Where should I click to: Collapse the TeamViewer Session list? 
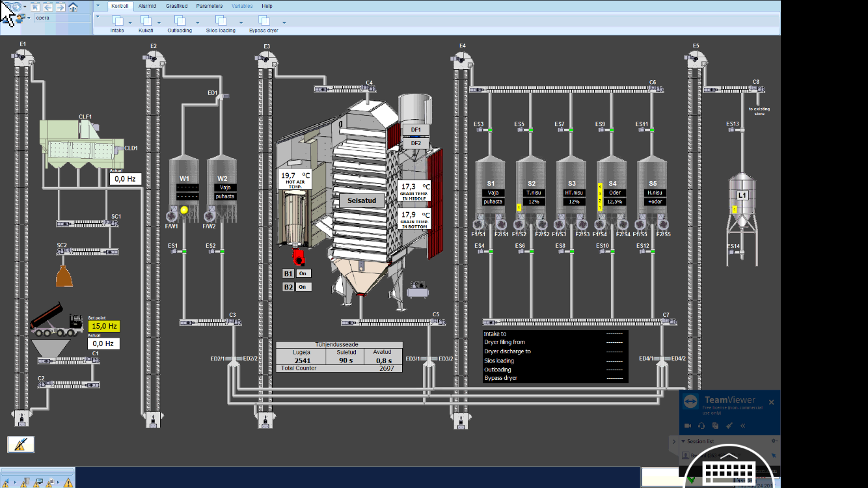pos(683,441)
